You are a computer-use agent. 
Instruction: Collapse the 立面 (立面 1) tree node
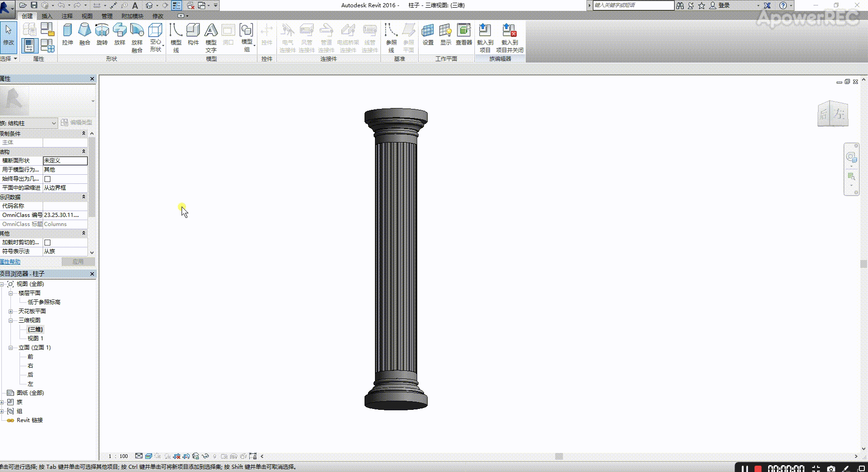point(10,348)
